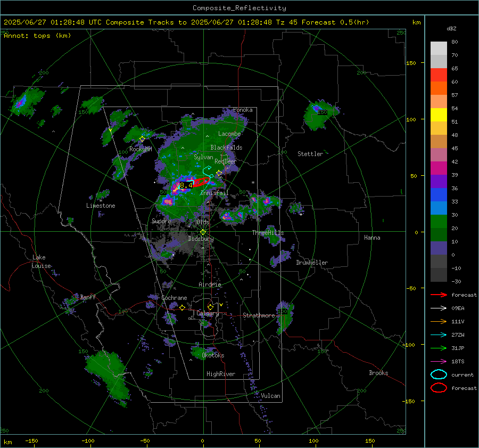The image size is (479, 448).
Task: Click the 'Innisfail' city label
Action: pos(214,193)
